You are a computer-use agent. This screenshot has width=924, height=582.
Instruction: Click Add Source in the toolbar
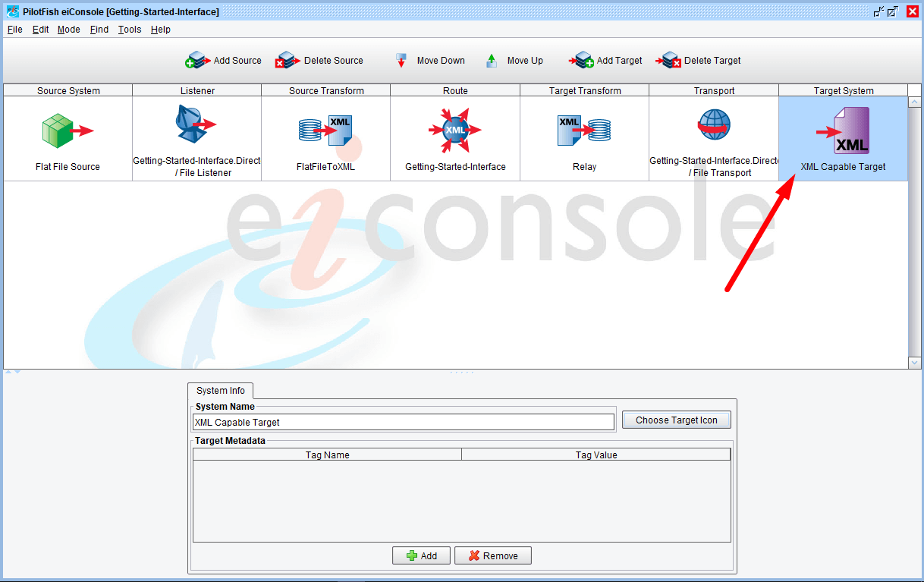224,61
